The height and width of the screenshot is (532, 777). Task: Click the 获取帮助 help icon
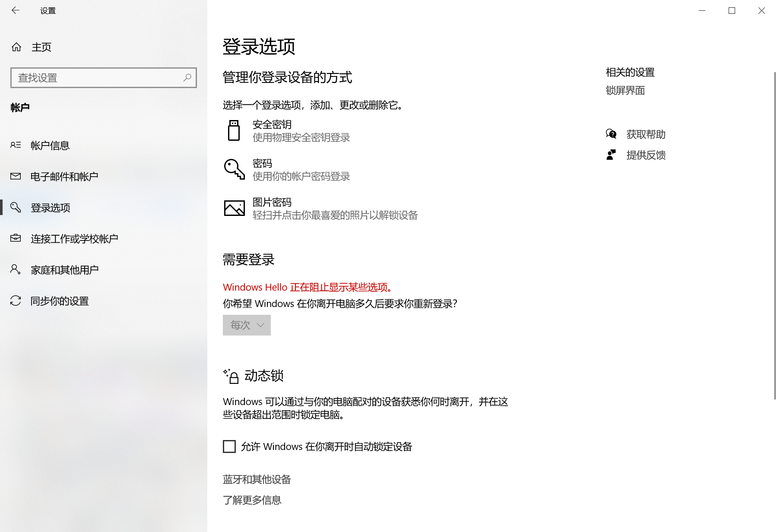click(x=611, y=134)
